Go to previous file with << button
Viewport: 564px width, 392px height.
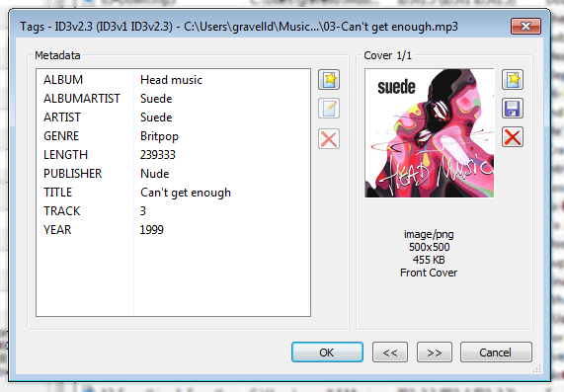(x=390, y=353)
